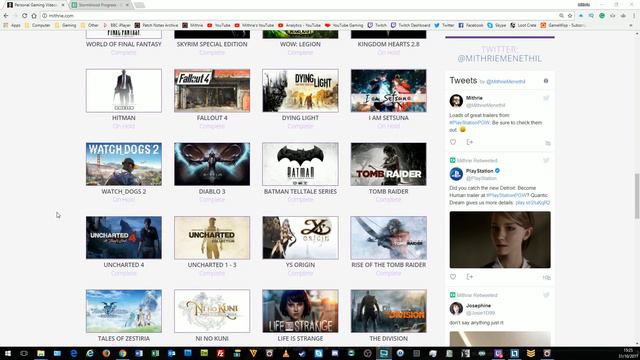This screenshot has width=640, height=360.
Task: Open Microsoft Edge from the taskbar
Action: tap(73, 353)
